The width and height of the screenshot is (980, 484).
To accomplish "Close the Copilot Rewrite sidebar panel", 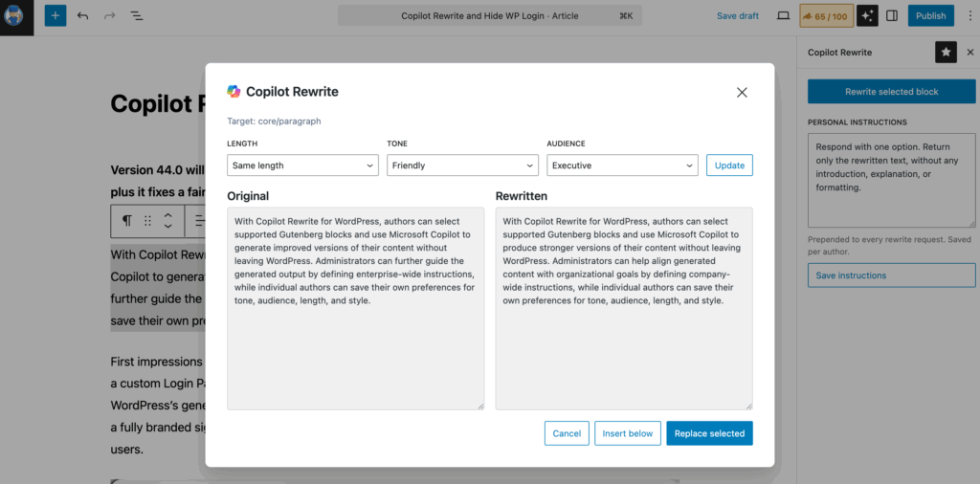I will 970,53.
